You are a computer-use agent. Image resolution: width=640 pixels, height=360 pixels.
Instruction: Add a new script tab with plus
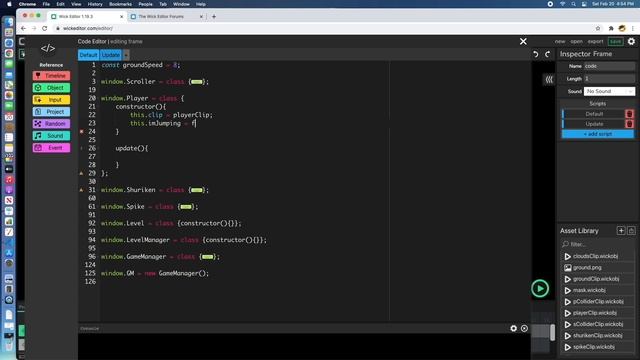tap(126, 55)
